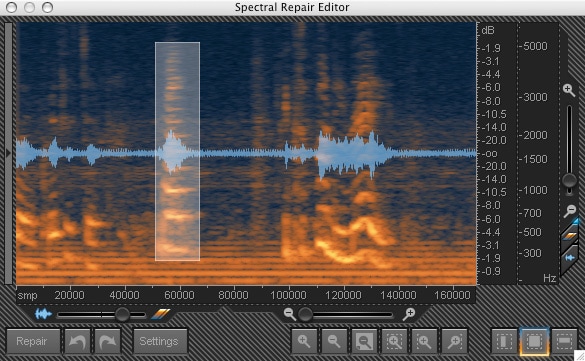Viewport: 585px width, 361px height.
Task: Click the horizontal time zoom out magnifier
Action: [290, 314]
